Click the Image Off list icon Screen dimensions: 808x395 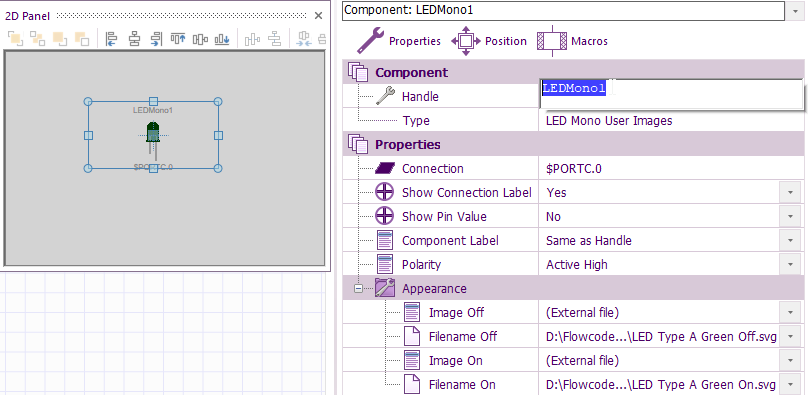point(412,312)
